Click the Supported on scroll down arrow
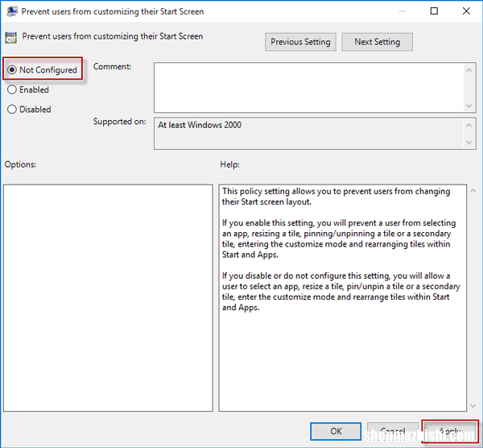 tap(469, 142)
